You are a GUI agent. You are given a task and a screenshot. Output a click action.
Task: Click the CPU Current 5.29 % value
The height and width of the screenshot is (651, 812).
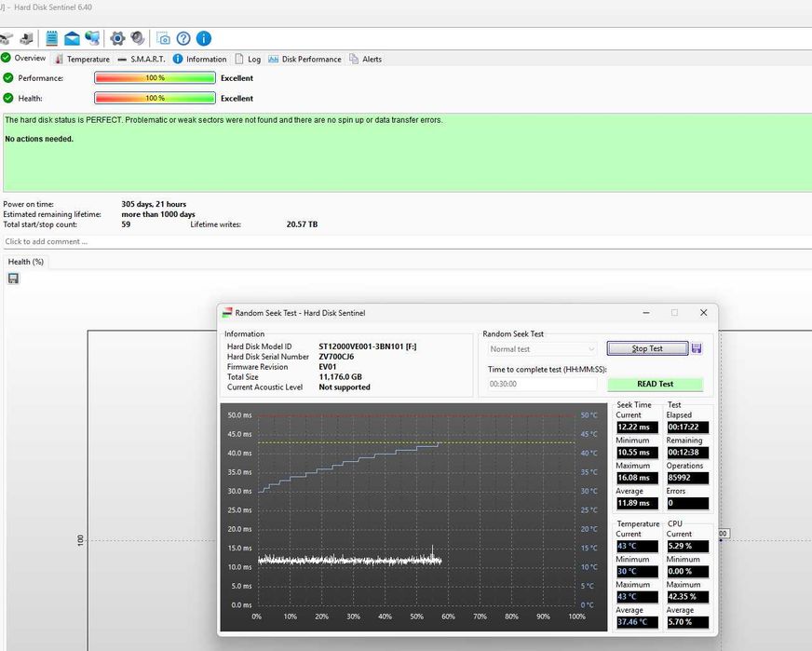(688, 547)
